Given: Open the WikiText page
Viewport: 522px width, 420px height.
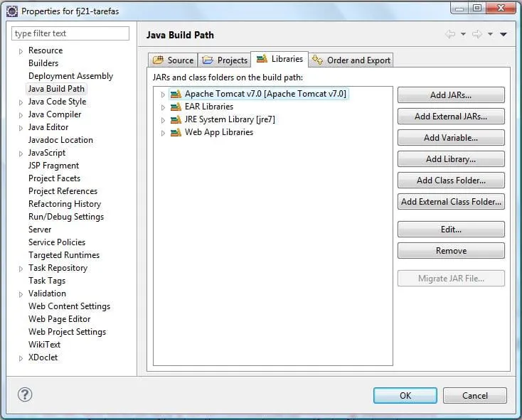Looking at the screenshot, I should point(44,345).
